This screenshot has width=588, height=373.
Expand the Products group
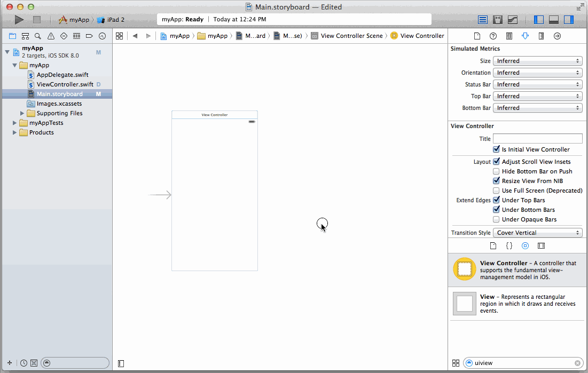coord(14,132)
